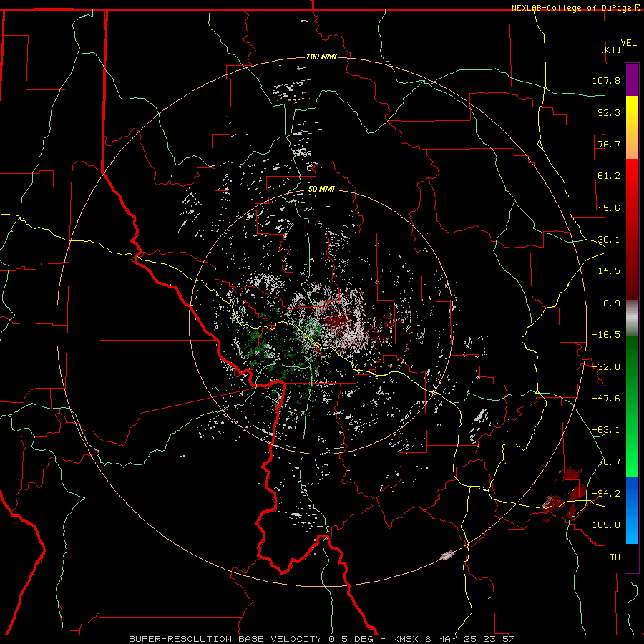Click the 61.2 velocity scale value

(609, 176)
